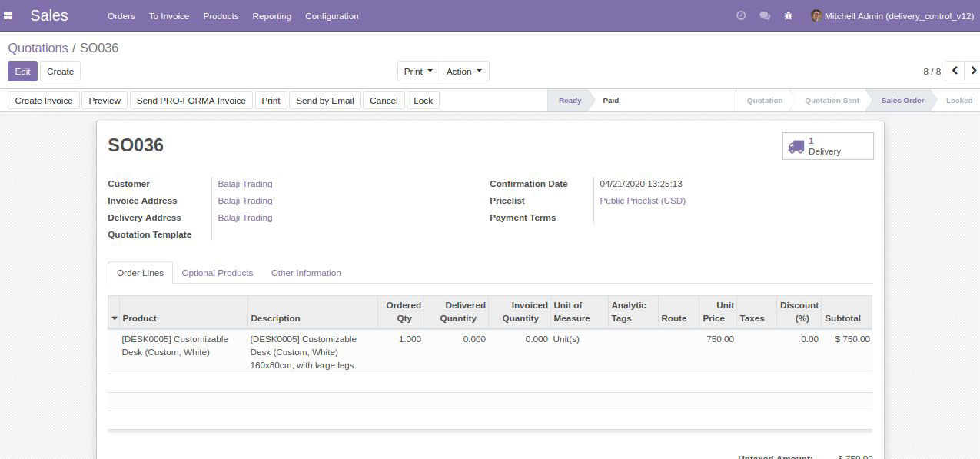Open the debug bug icon

[x=788, y=15]
